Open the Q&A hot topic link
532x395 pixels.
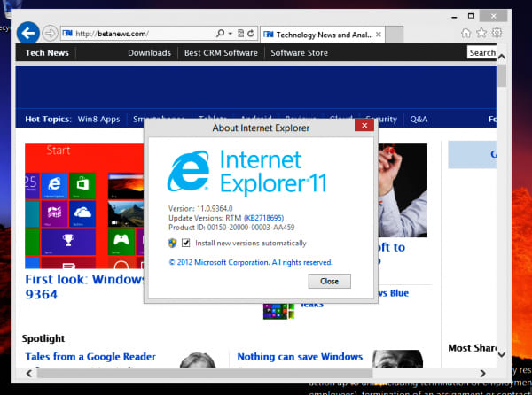tap(419, 120)
